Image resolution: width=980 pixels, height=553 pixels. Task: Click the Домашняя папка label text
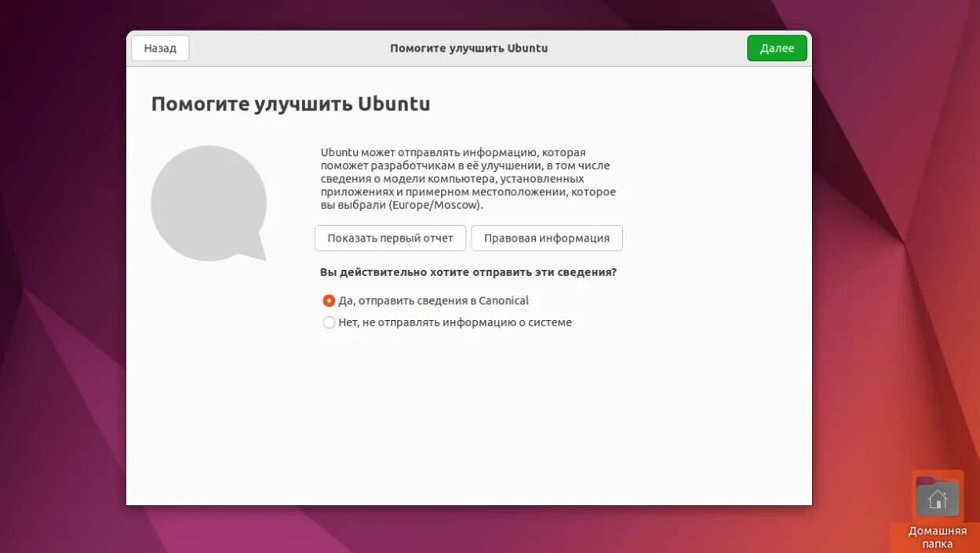938,537
